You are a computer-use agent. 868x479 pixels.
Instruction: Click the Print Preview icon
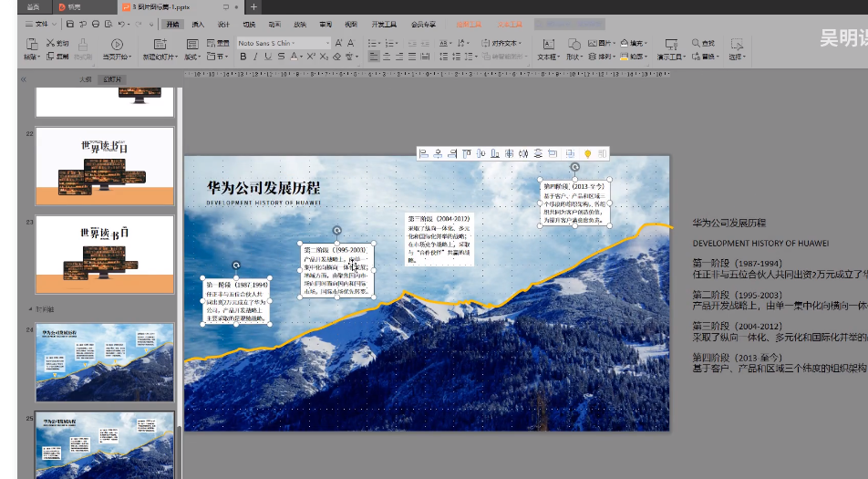[108, 24]
